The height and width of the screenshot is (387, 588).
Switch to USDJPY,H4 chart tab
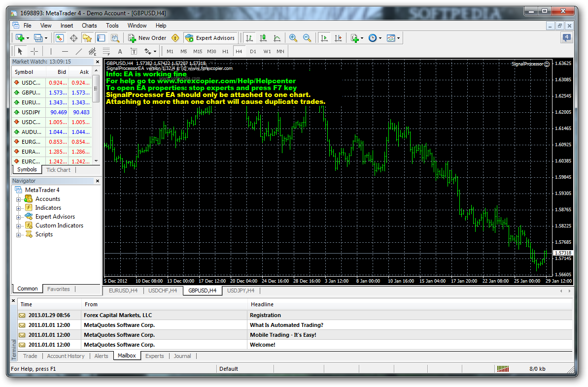coord(241,290)
